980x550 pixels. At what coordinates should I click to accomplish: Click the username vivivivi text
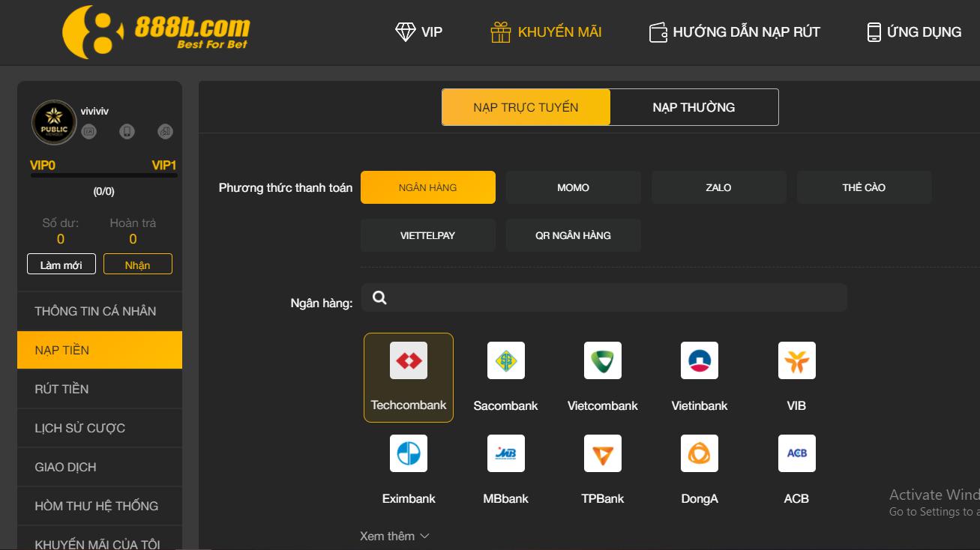coord(94,111)
